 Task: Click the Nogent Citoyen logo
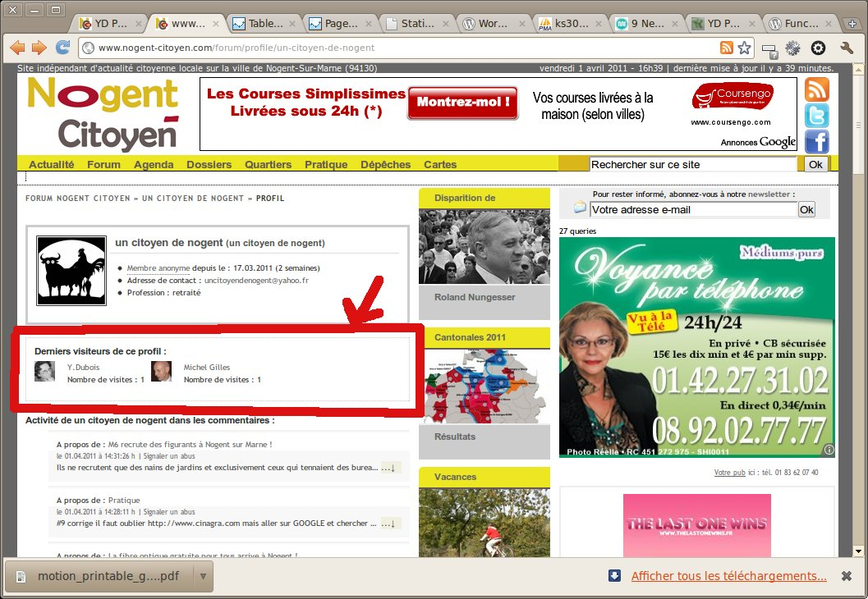point(103,113)
